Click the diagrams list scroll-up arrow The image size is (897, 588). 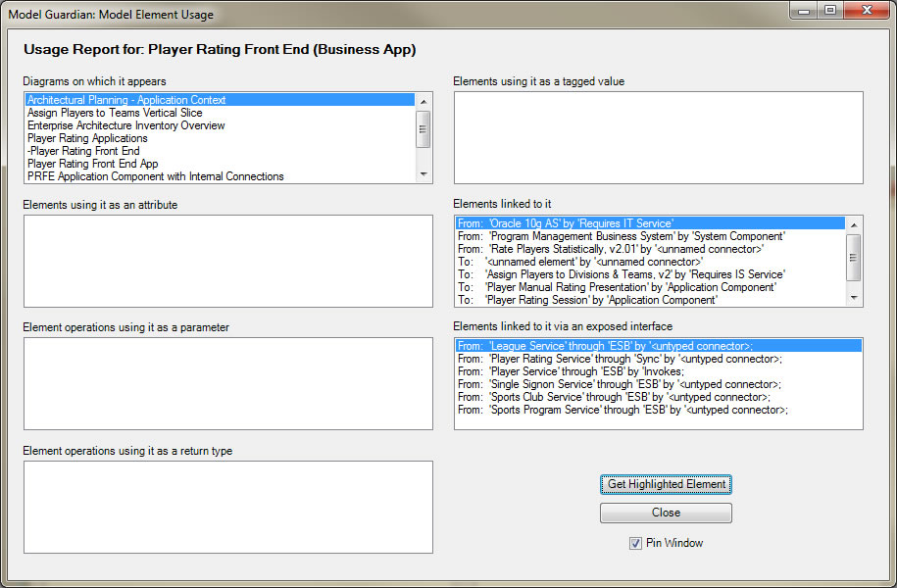424,101
